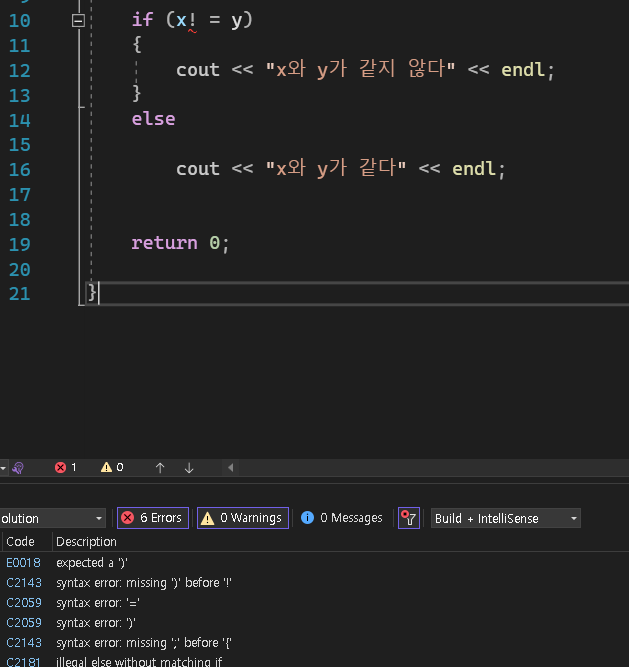Sort error list by Description column
Image resolution: width=629 pixels, height=667 pixels.
(x=86, y=541)
